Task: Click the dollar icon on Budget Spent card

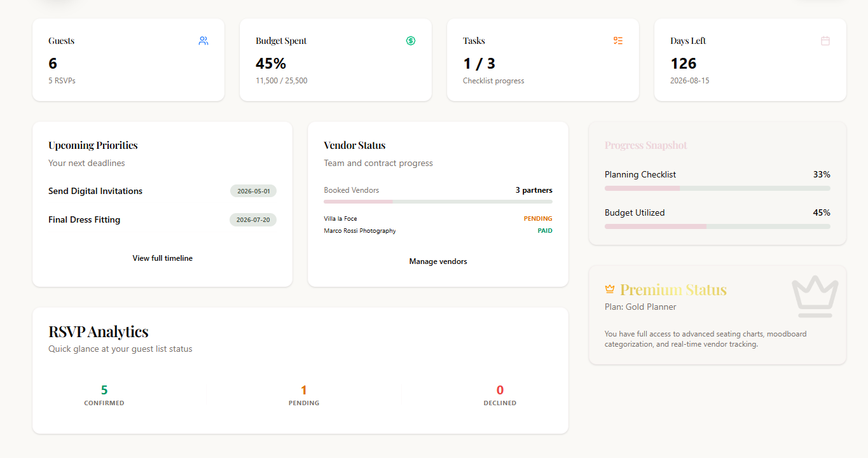Action: click(x=411, y=40)
